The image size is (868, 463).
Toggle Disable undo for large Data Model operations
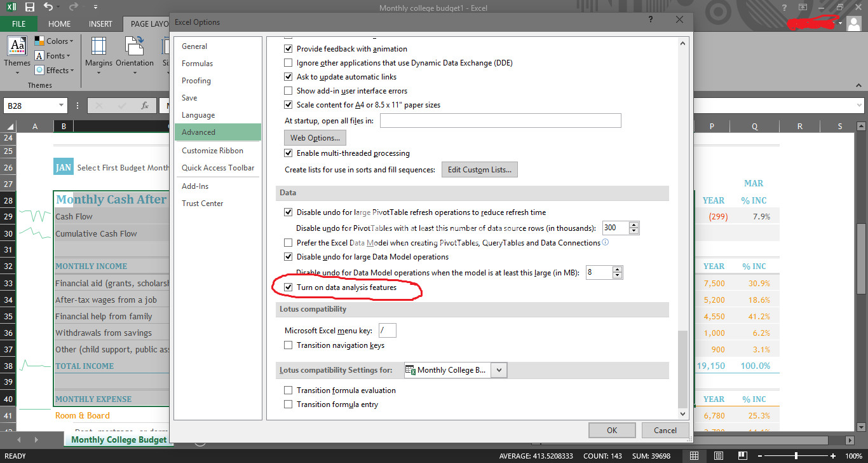click(288, 257)
